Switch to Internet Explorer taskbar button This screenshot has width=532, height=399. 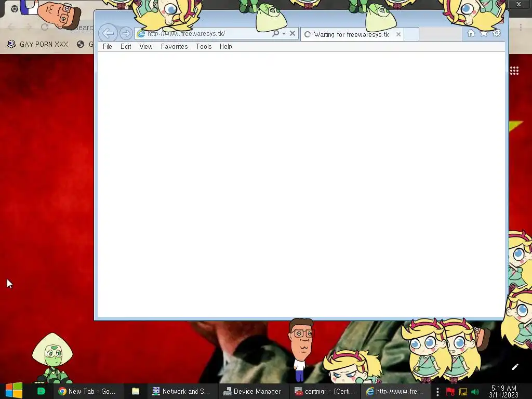tap(395, 391)
